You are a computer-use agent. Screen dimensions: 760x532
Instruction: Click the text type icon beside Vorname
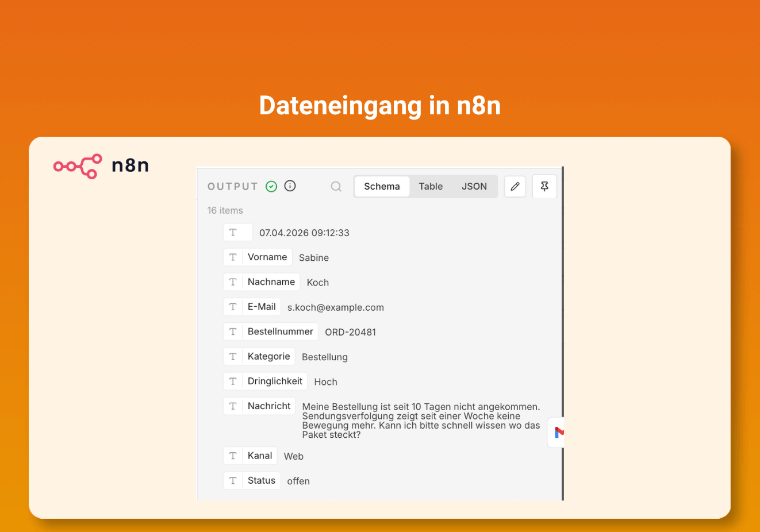coord(233,257)
